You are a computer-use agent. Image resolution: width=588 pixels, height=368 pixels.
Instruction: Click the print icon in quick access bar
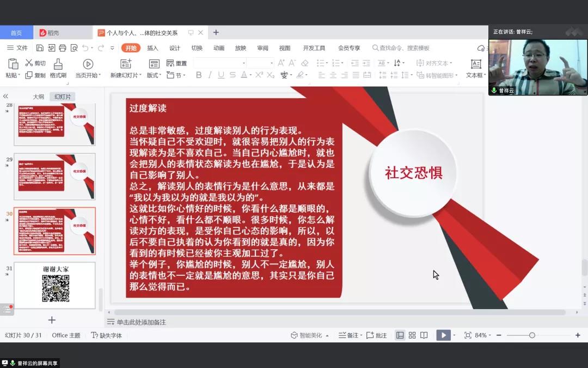tap(62, 48)
